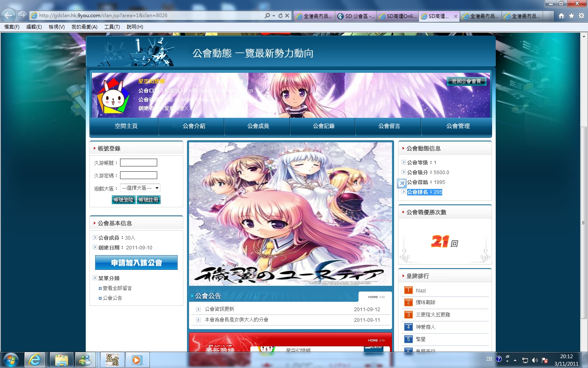Image resolution: width=588 pixels, height=368 pixels.
Task: Open Windows Explorer folder on taskbar
Action: (62, 360)
